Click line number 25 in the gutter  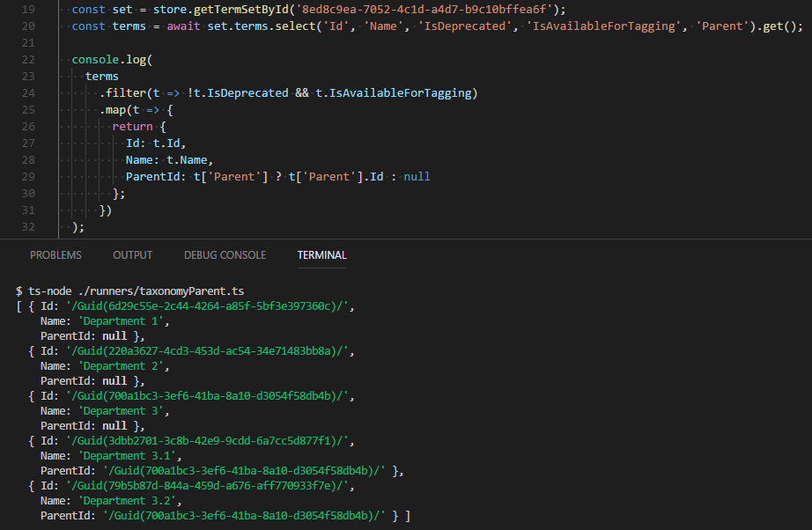28,110
